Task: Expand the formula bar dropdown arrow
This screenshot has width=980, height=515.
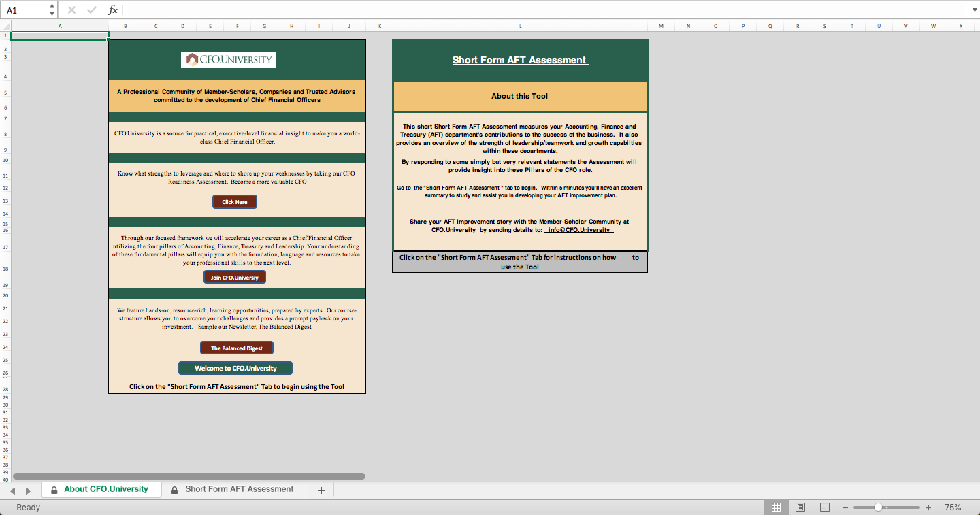Action: (974, 10)
